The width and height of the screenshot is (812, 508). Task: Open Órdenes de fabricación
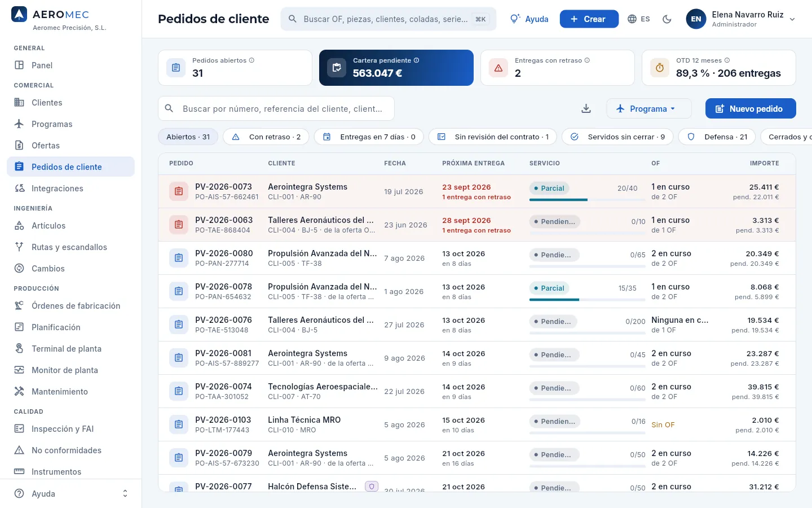point(70,306)
